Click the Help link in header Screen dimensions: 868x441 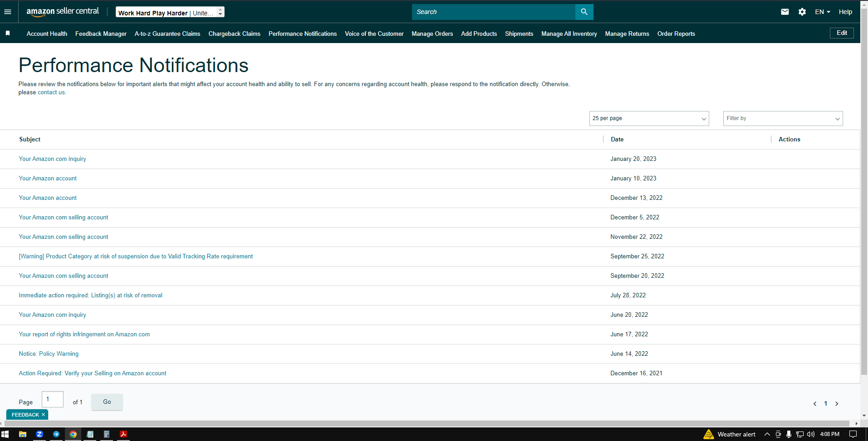coord(845,12)
